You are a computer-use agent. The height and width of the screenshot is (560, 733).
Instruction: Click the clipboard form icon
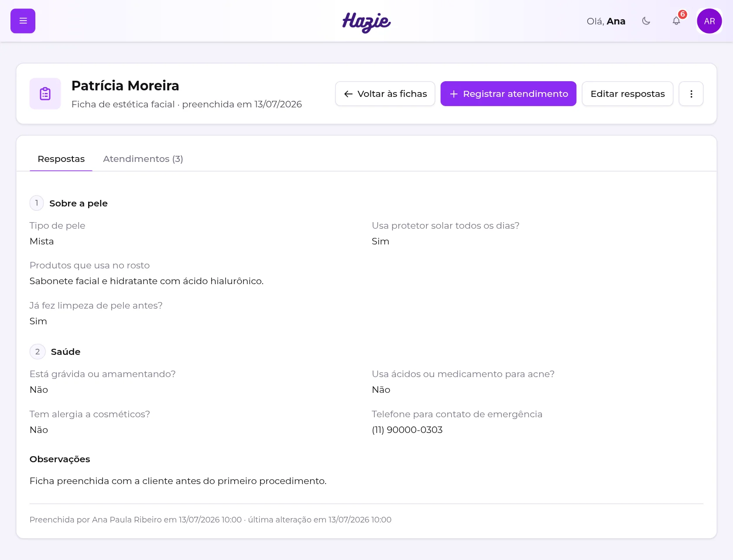click(x=45, y=93)
